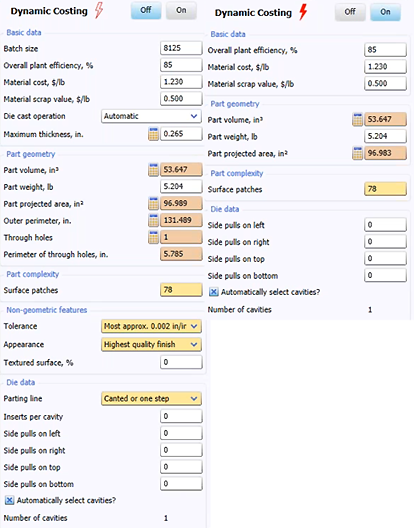
Task: Click calculator icon next to Through holes
Action: (x=154, y=237)
